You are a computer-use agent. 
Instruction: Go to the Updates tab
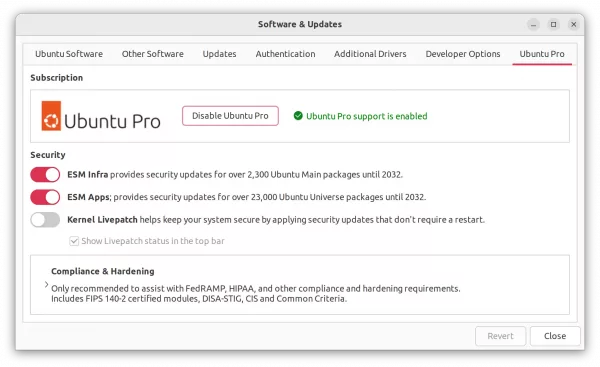[219, 54]
